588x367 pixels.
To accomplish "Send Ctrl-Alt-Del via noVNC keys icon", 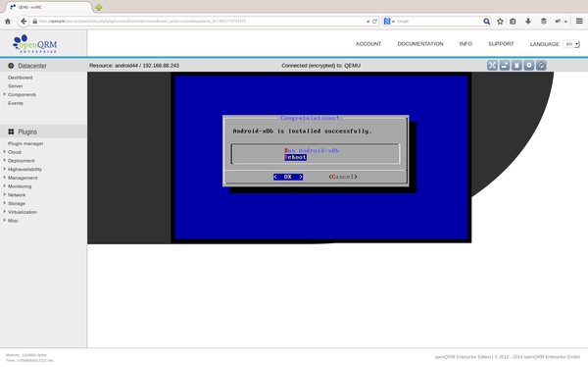I will [x=505, y=66].
